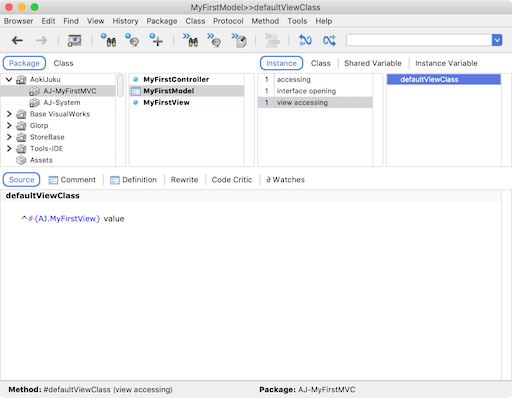Viewport: 512px width, 398px height.
Task: Switch to the Code Critic tab
Action: [232, 180]
